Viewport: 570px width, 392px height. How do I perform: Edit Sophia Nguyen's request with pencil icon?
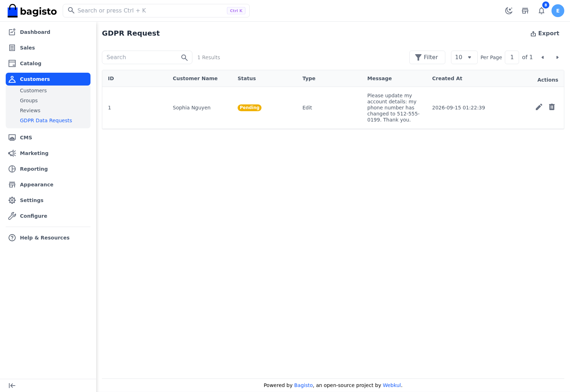coord(539,107)
